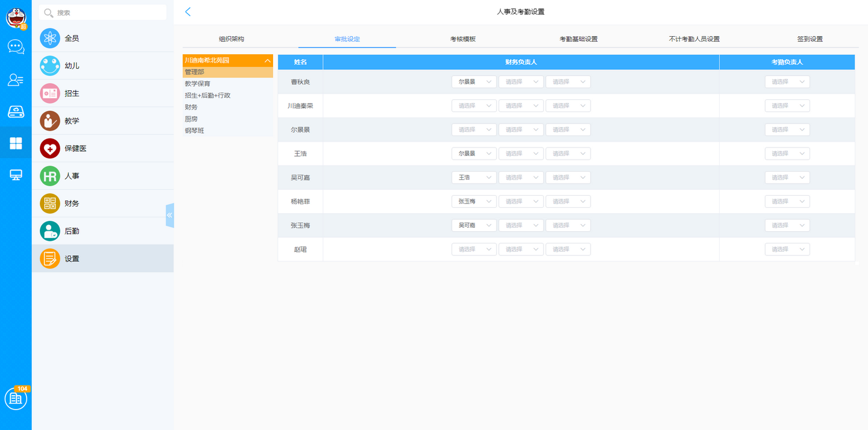Open the building icon with 104 badge
The height and width of the screenshot is (430, 868).
[x=16, y=398]
